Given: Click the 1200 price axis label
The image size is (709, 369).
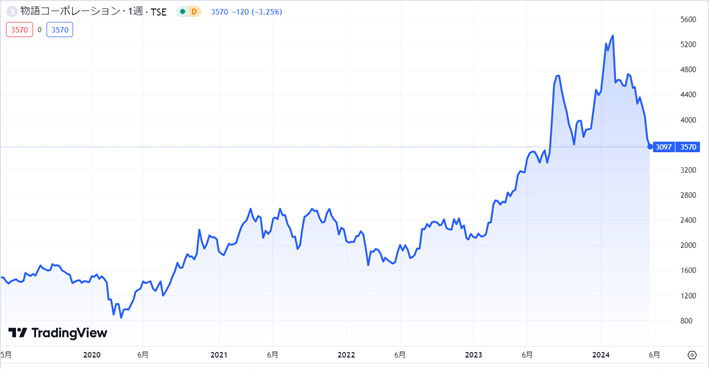Looking at the screenshot, I should (x=688, y=296).
